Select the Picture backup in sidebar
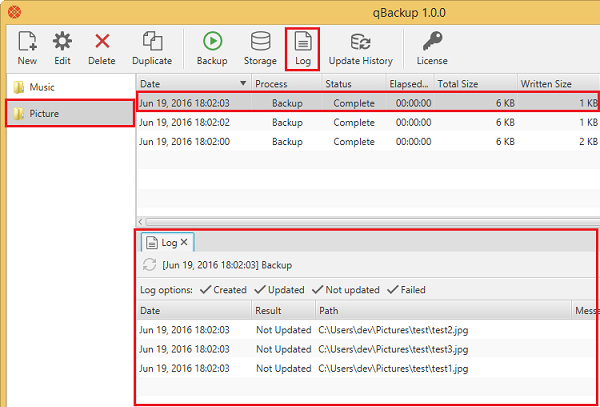 (x=70, y=113)
